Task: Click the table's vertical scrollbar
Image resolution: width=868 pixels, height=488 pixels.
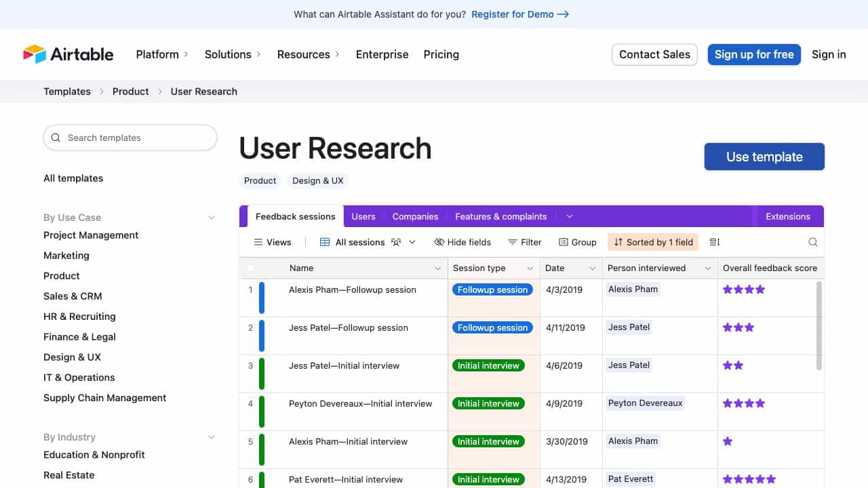Action: (818, 325)
